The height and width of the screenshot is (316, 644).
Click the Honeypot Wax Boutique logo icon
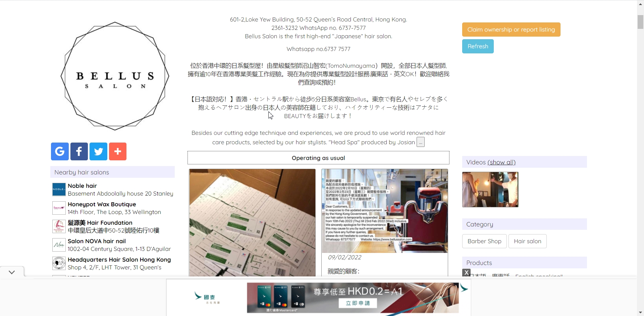point(59,208)
